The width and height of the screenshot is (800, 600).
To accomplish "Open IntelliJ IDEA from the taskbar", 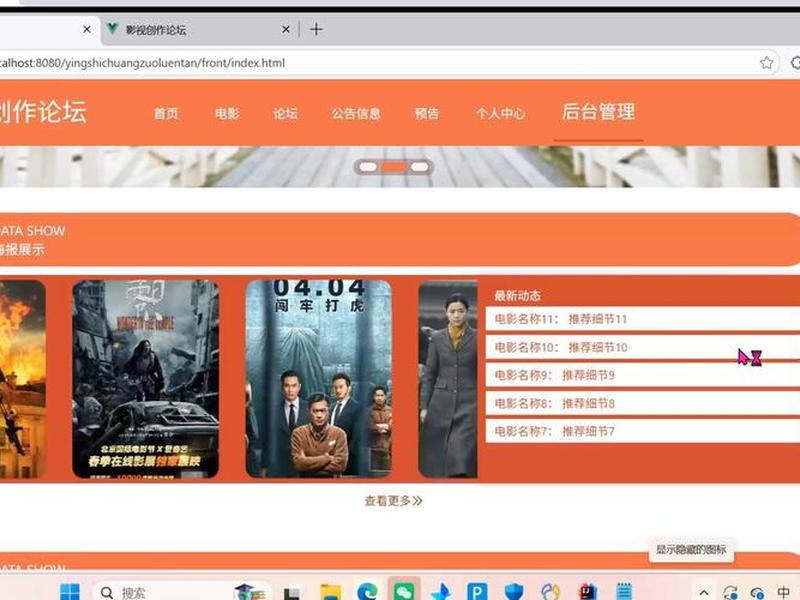I will click(587, 592).
